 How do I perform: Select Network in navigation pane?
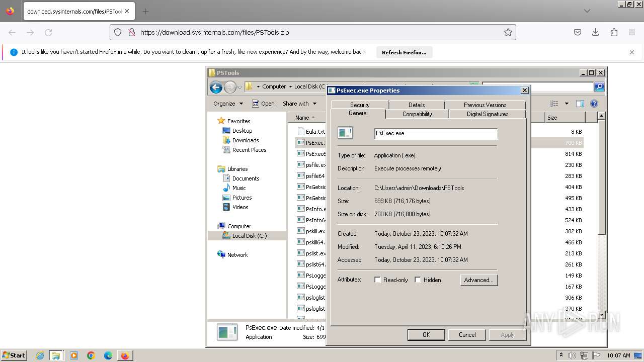[x=237, y=255]
